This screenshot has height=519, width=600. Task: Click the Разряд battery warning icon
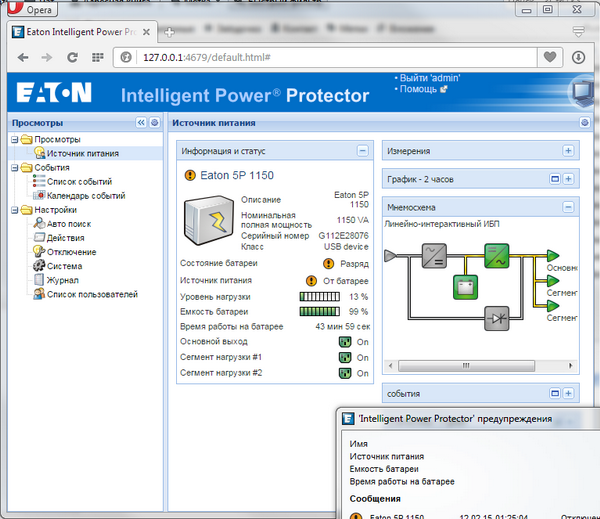coord(328,264)
